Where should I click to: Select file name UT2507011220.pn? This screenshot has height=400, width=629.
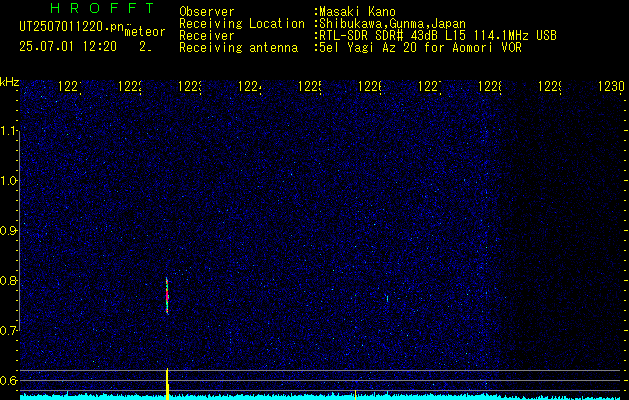72,27
